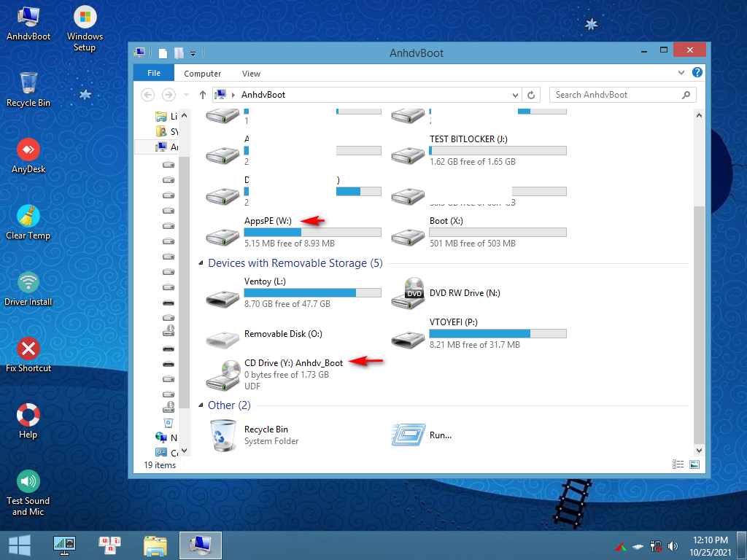Launch Windows Setup desktop icon

[85, 28]
